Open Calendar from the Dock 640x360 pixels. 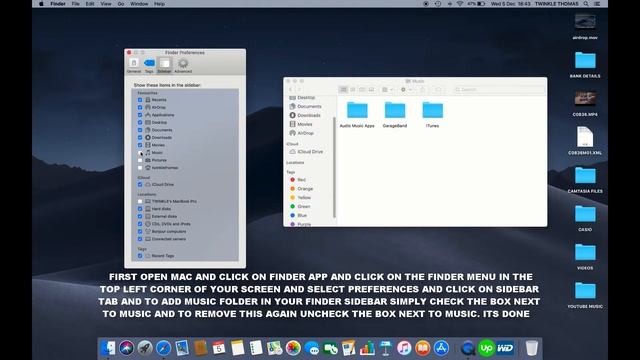[219, 348]
